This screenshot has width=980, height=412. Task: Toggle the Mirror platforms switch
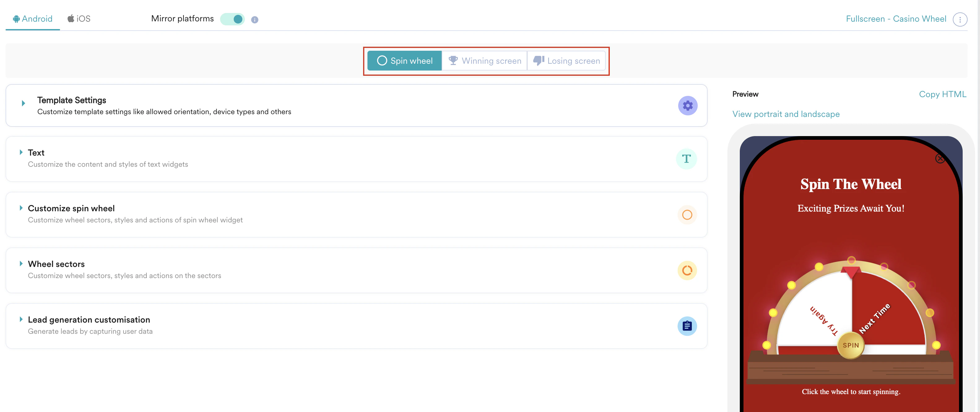(x=233, y=19)
